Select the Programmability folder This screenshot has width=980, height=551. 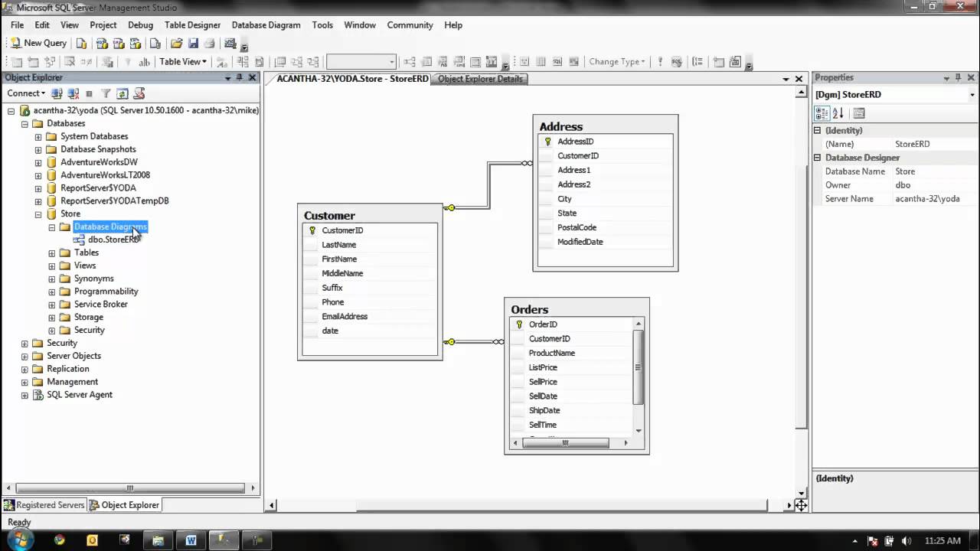point(106,291)
